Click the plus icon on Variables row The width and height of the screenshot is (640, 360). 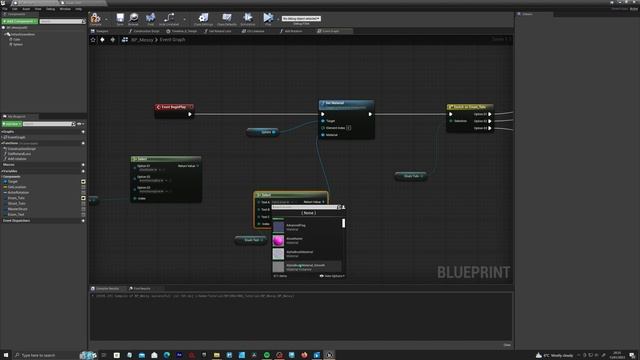click(83, 171)
